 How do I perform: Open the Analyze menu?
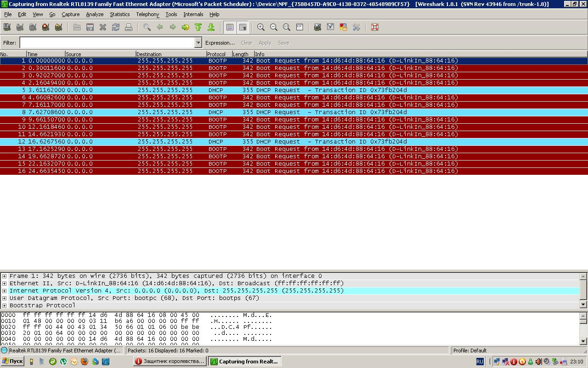[x=95, y=14]
